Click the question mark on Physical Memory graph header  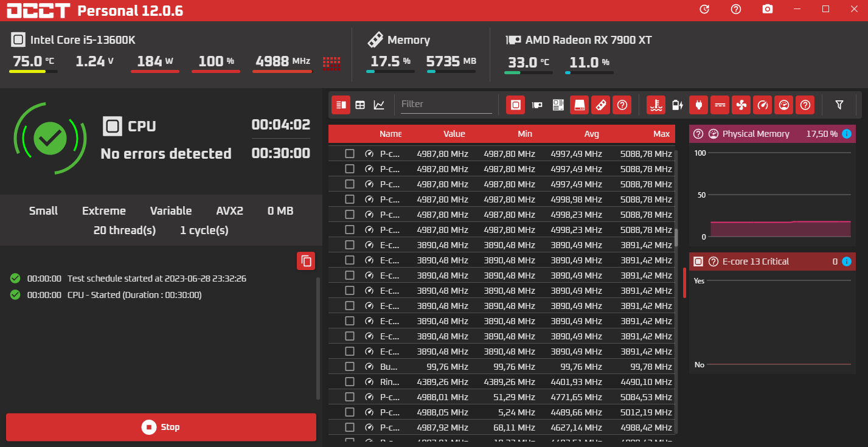[x=698, y=134]
